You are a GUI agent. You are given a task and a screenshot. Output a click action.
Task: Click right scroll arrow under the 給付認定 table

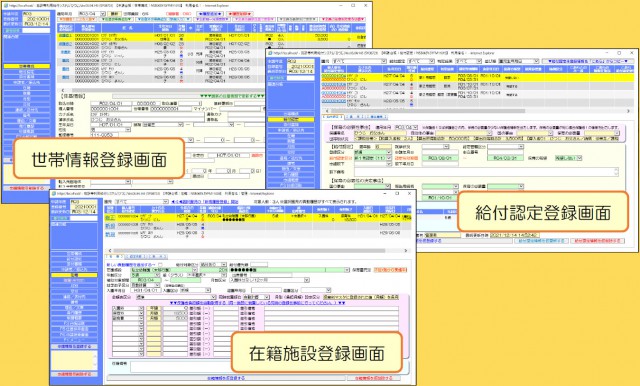pyautogui.click(x=629, y=111)
